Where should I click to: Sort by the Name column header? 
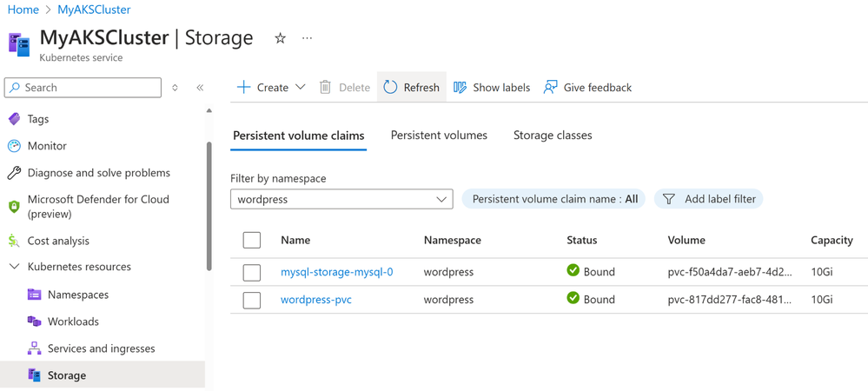tap(295, 241)
